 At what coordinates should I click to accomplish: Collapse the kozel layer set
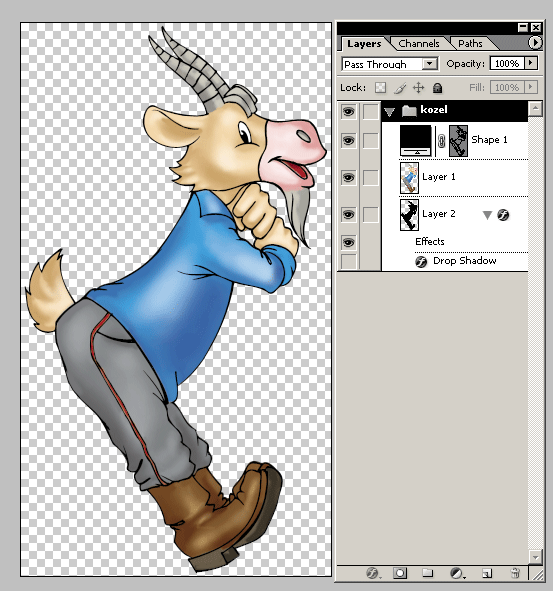389,111
